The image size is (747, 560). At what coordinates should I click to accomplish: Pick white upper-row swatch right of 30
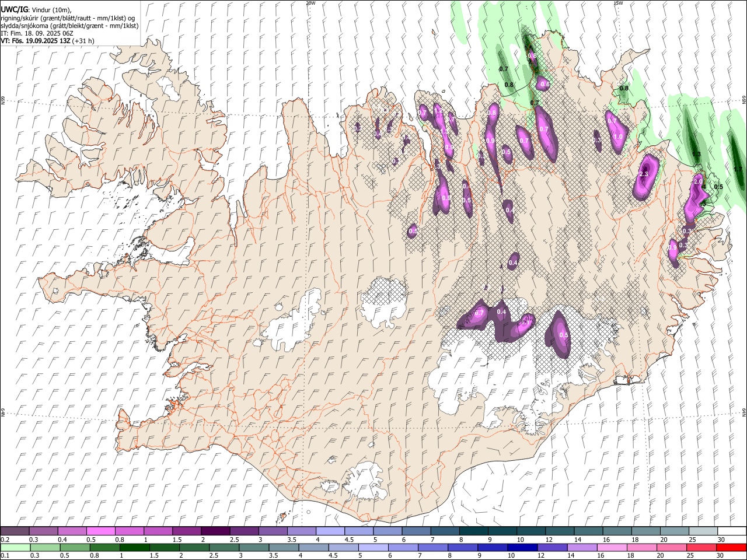[x=732, y=531]
